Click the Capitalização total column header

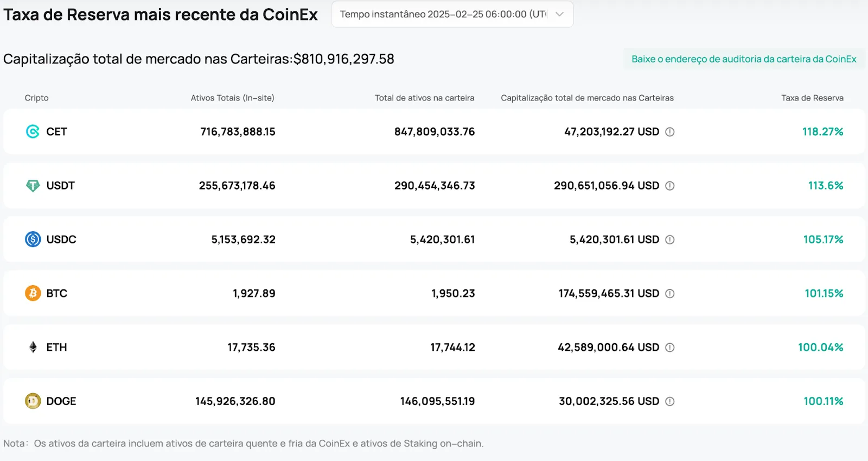pos(587,98)
